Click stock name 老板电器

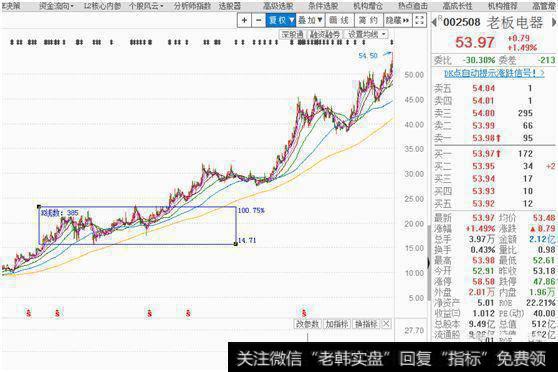click(x=515, y=22)
